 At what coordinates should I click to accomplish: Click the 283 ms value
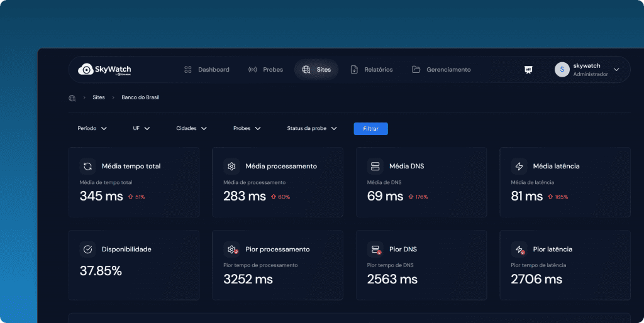(x=245, y=196)
